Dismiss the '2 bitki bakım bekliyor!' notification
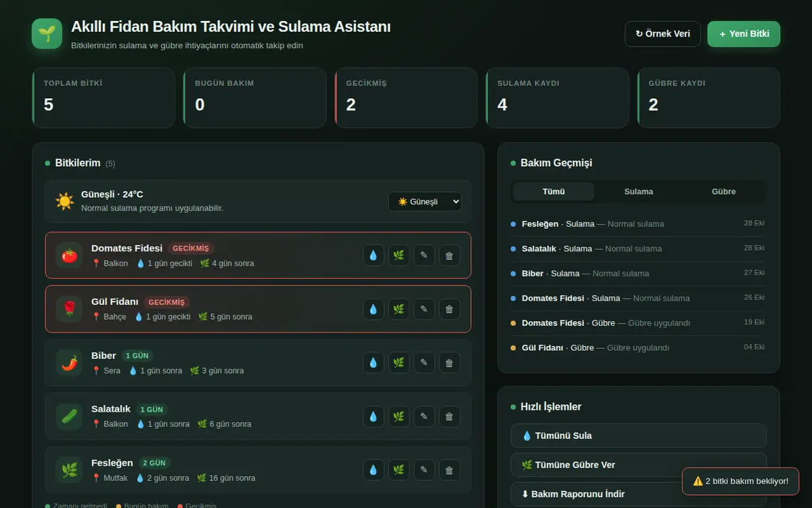The height and width of the screenshot is (508, 812). [740, 481]
